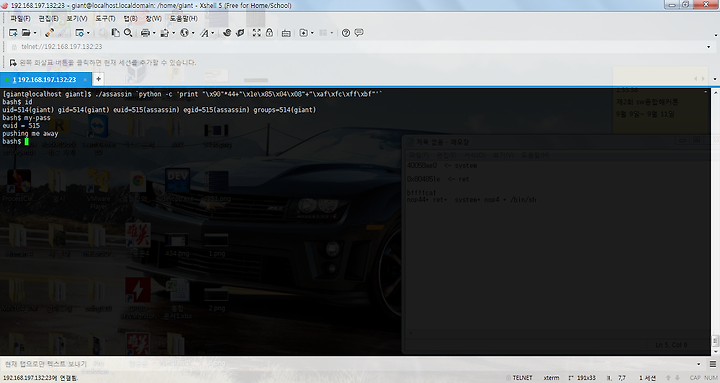
Task: Open the 도움말(H) menu
Action: tap(183, 18)
